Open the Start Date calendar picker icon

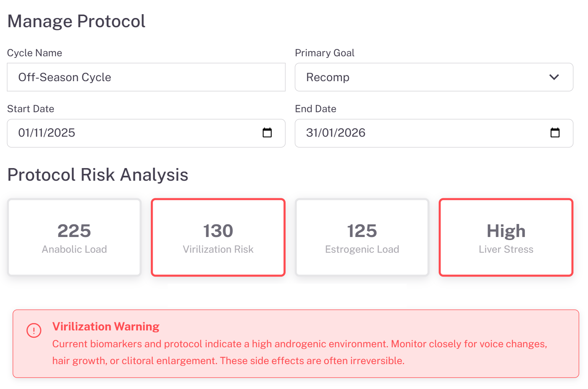pyautogui.click(x=267, y=133)
